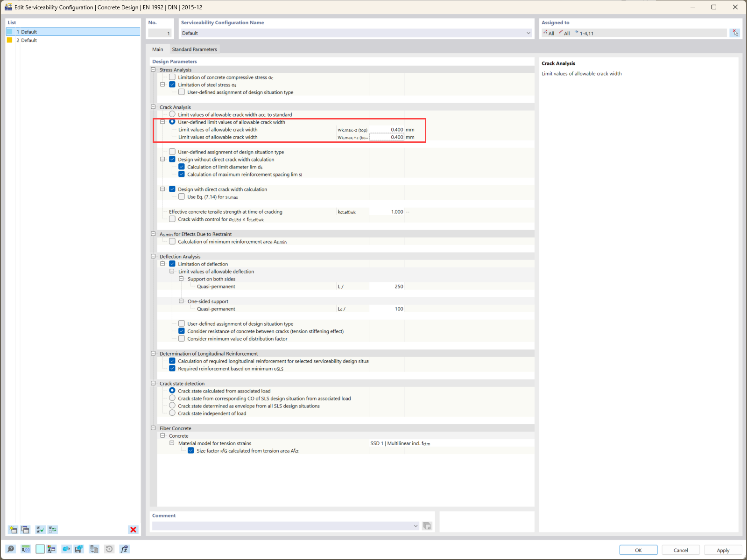Open the formula editor fx icon
Image resolution: width=747 pixels, height=560 pixels.
(x=124, y=549)
